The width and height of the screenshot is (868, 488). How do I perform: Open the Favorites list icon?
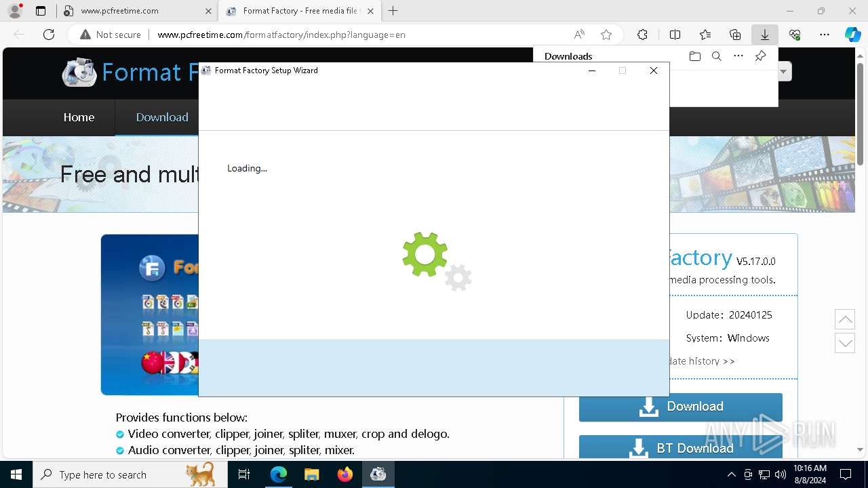(705, 35)
